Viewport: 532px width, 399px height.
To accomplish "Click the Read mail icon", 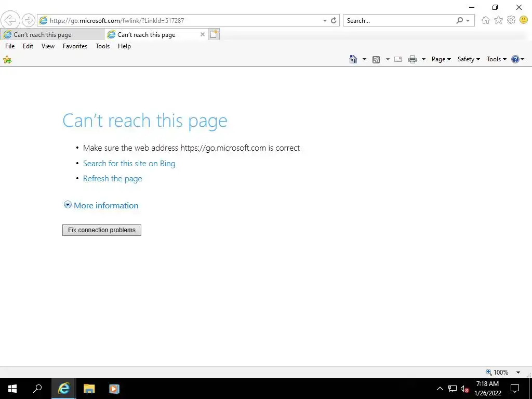I will (x=398, y=59).
